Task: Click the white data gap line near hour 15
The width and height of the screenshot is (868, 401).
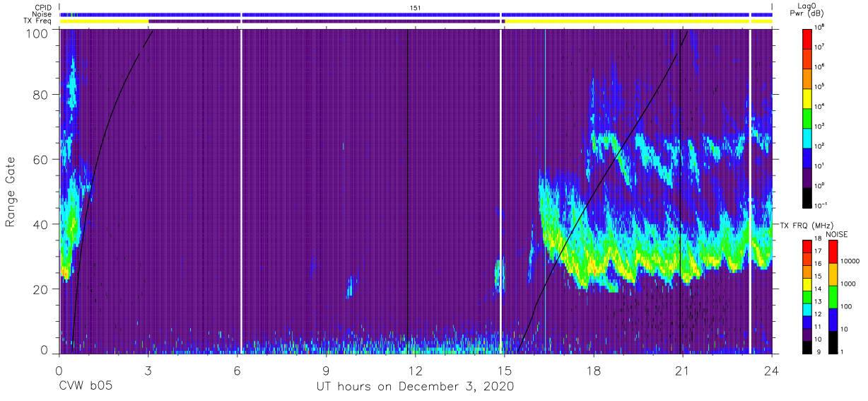Action: coord(501,191)
